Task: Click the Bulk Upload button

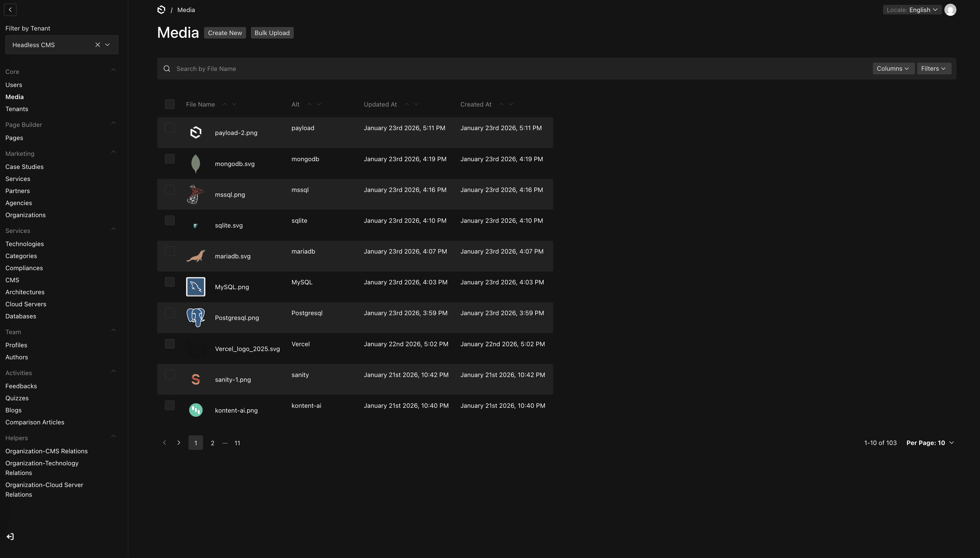Action: tap(272, 33)
